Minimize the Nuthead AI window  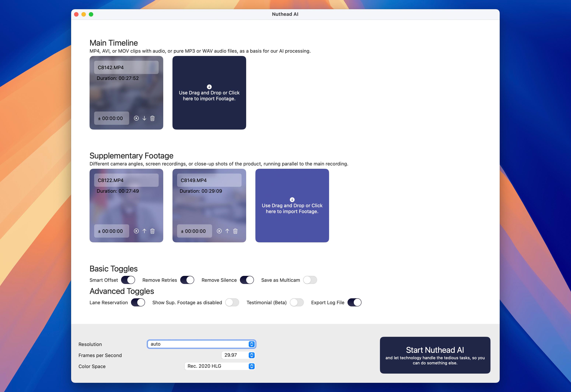(x=84, y=14)
